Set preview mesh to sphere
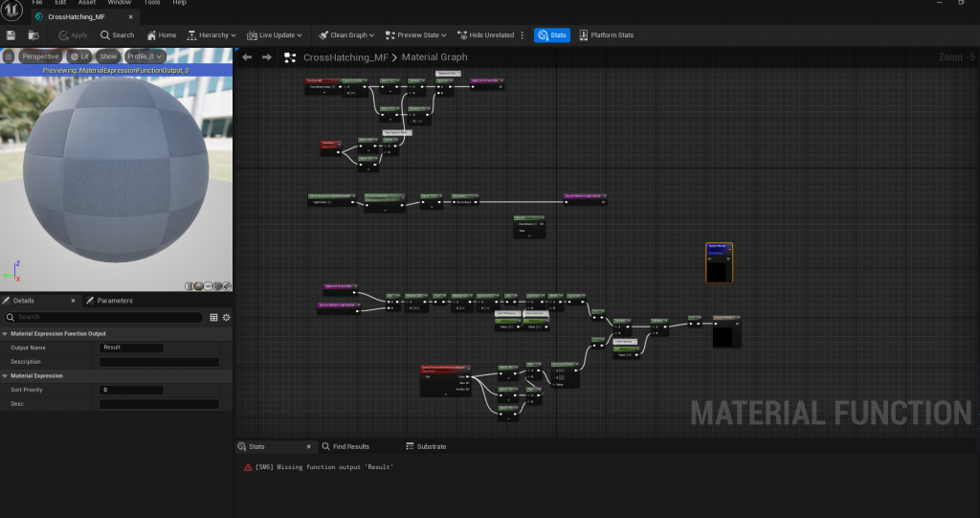Viewport: 980px width, 518px height. click(199, 286)
